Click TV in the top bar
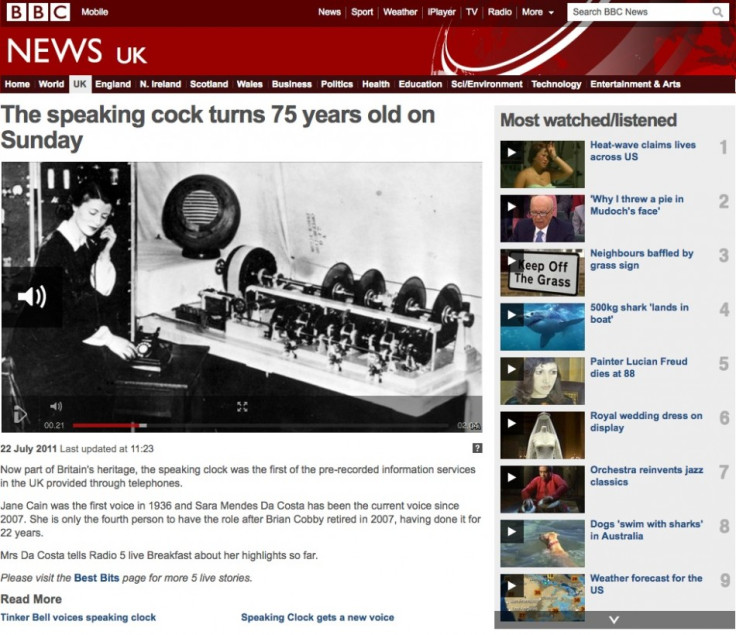Screen dimensions: 736x635 pyautogui.click(x=472, y=12)
